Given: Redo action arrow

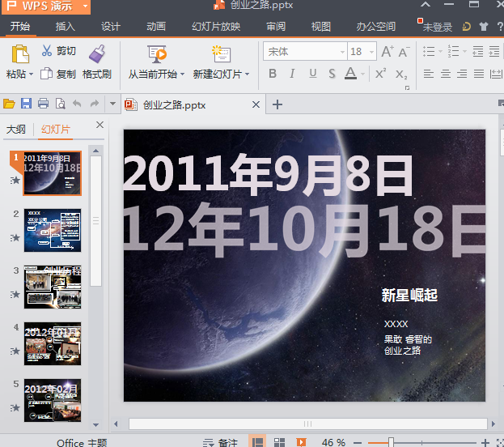Looking at the screenshot, I should tap(95, 104).
